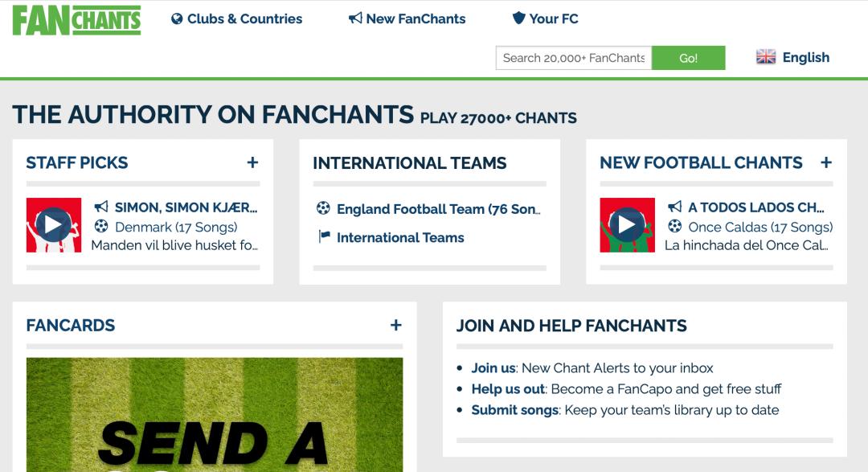
Task: Click the flag icon beside International Teams
Action: 324,237
